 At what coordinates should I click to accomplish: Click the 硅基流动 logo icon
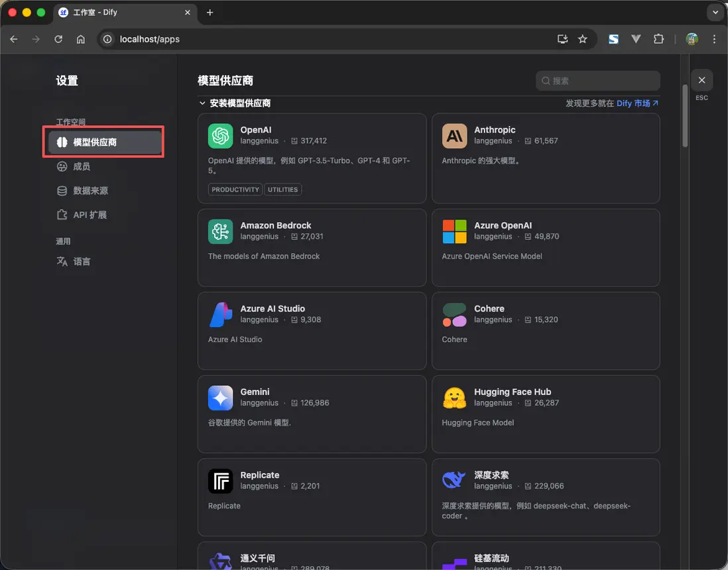pos(455,563)
